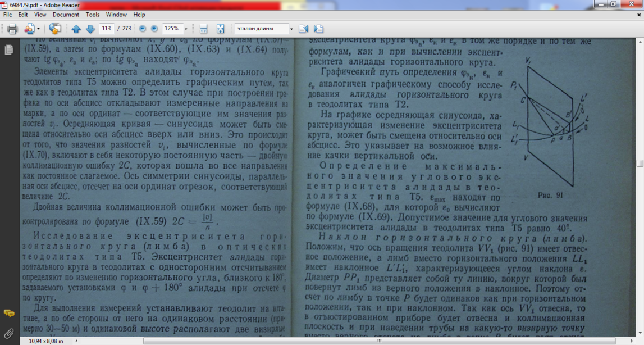Zoom out with the minus button
This screenshot has height=345, width=644.
tap(143, 29)
